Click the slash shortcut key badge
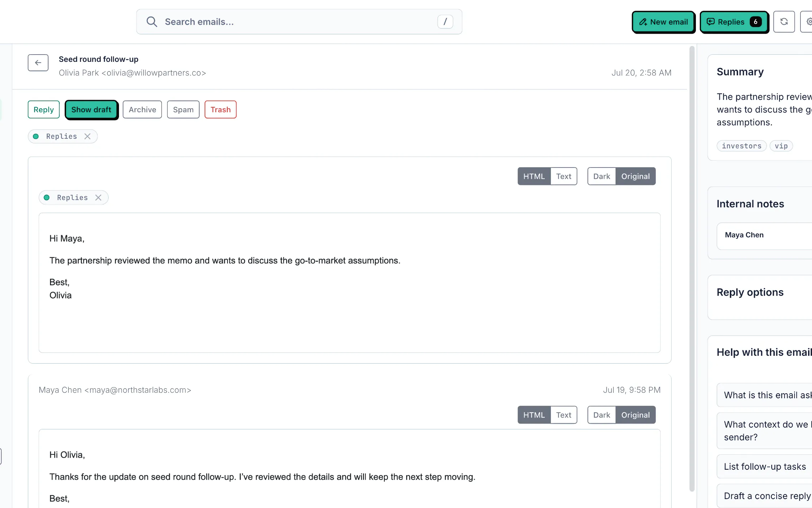Viewport: 812px width, 508px height. point(445,22)
